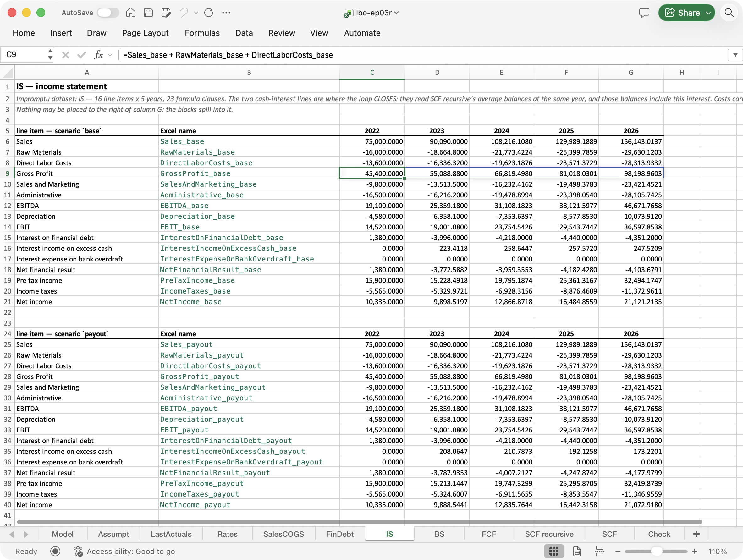The width and height of the screenshot is (743, 560).
Task: Click the 110% zoom level
Action: 717,551
